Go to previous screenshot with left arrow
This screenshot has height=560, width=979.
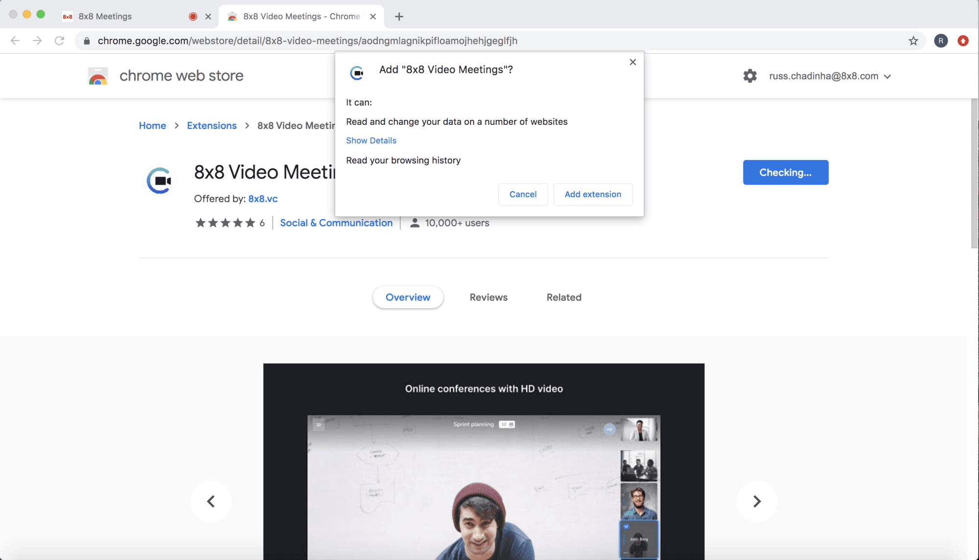coord(211,501)
